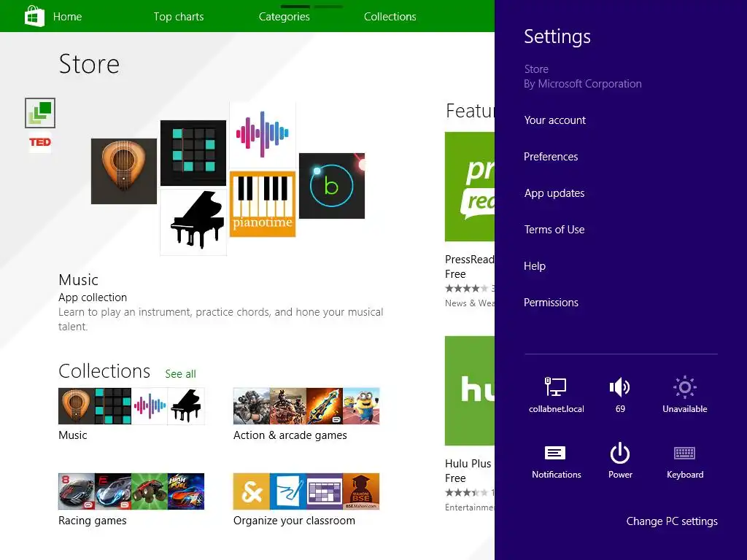
Task: Open the PressReader featured app tile
Action: pos(470,187)
